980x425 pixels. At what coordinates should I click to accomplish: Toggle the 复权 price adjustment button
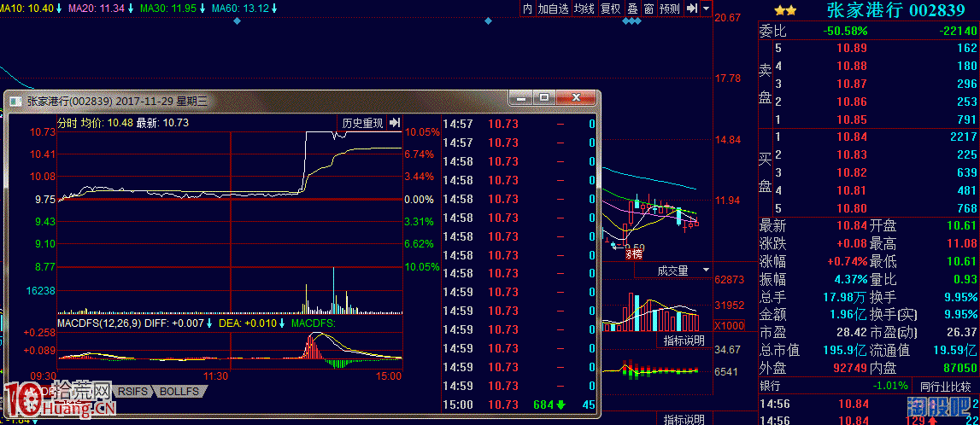(611, 9)
